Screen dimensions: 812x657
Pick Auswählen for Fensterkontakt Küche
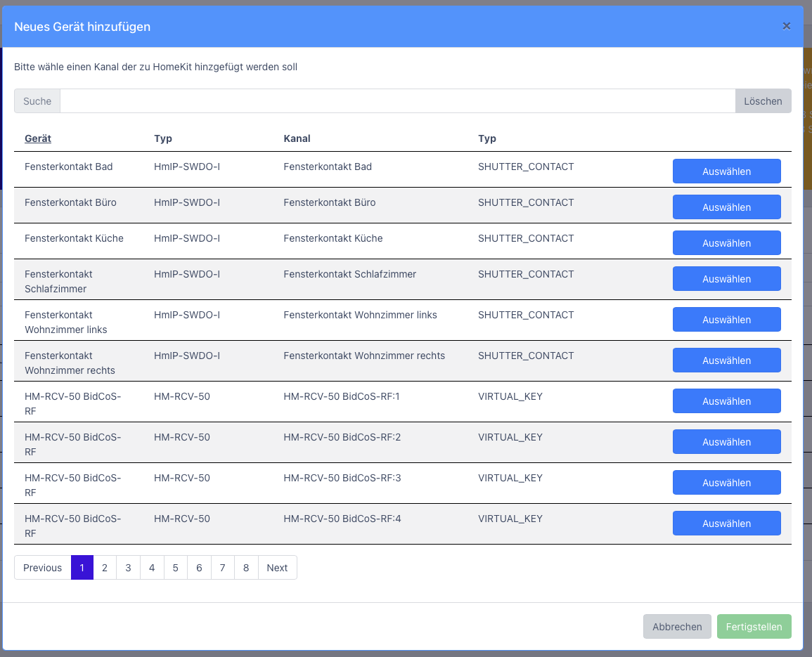[726, 243]
